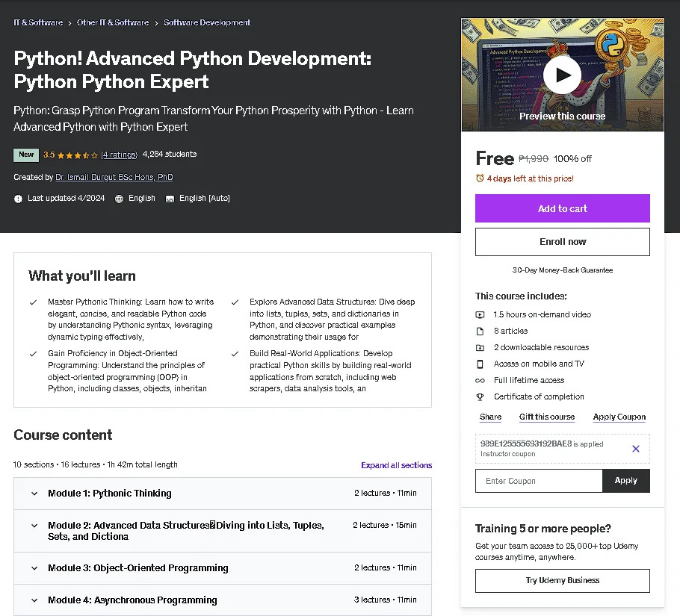This screenshot has width=680, height=616.
Task: Click the Enroll now button
Action: (562, 242)
